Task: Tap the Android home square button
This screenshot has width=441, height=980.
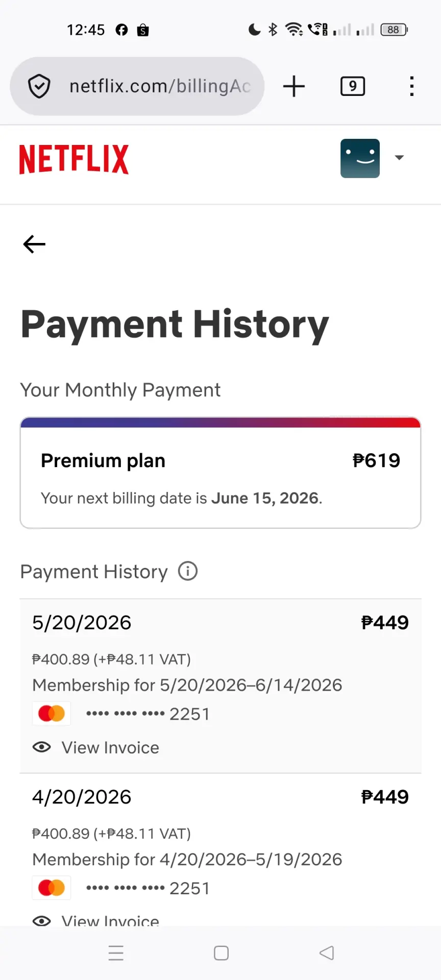Action: 221,953
